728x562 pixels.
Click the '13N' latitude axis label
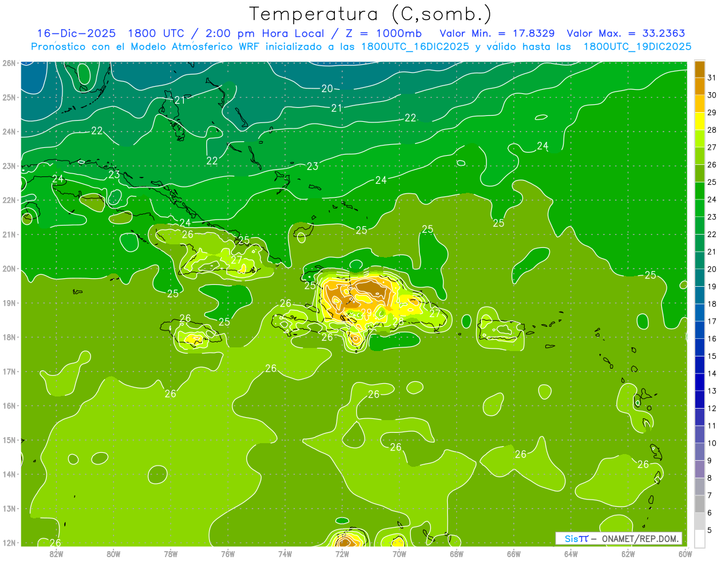click(x=9, y=509)
